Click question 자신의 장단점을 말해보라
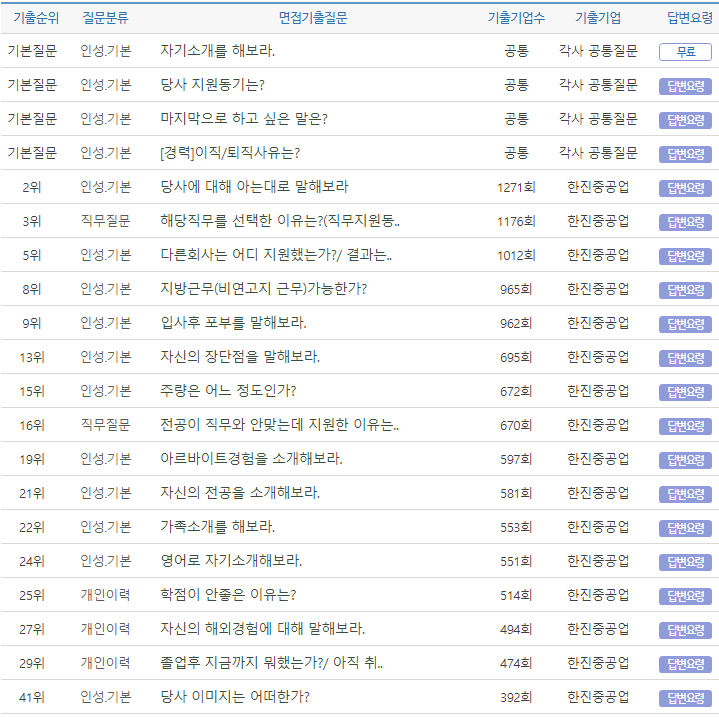Screen dimensions: 719x717 pyautogui.click(x=240, y=357)
